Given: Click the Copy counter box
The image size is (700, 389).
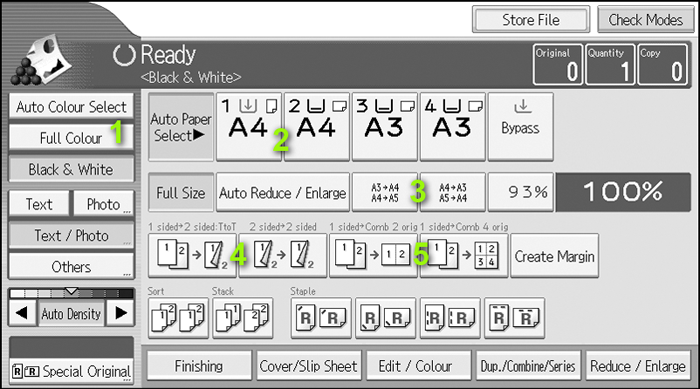Looking at the screenshot, I should 662,64.
